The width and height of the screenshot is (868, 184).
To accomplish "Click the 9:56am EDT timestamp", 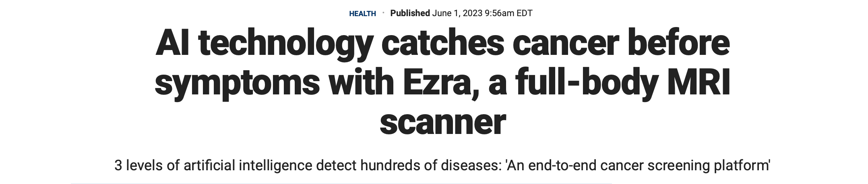I will pyautogui.click(x=508, y=13).
